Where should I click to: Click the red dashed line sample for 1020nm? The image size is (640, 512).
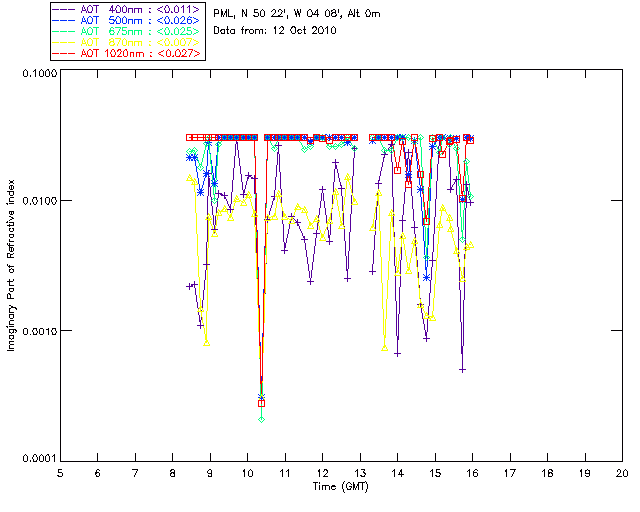[63, 53]
